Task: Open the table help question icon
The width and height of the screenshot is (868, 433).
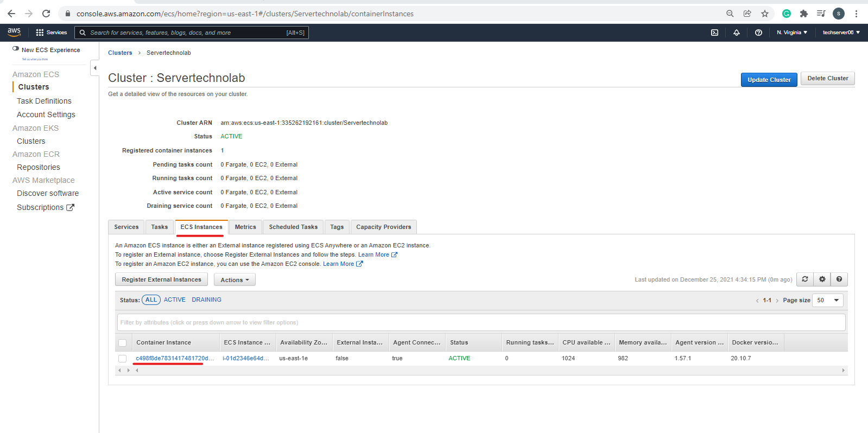Action: 839,279
